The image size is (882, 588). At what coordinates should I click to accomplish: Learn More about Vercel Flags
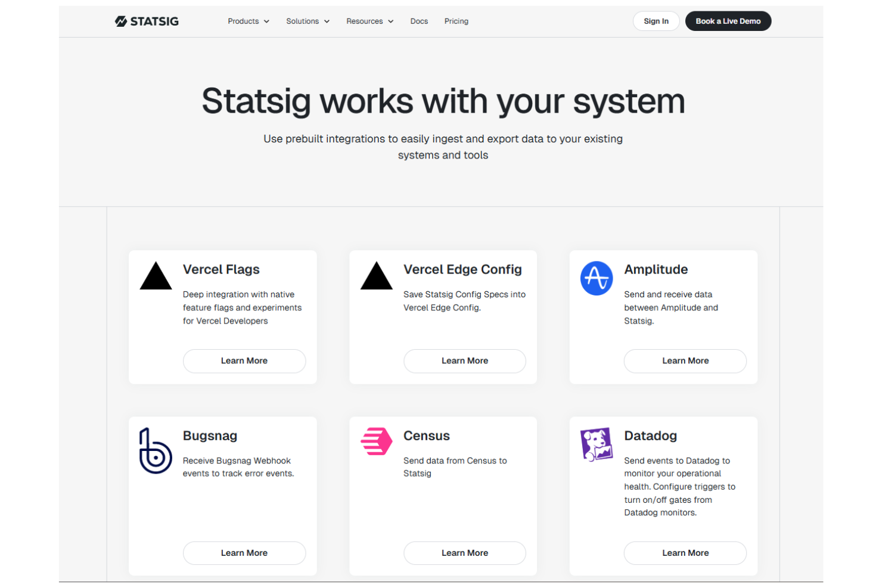[x=244, y=361]
